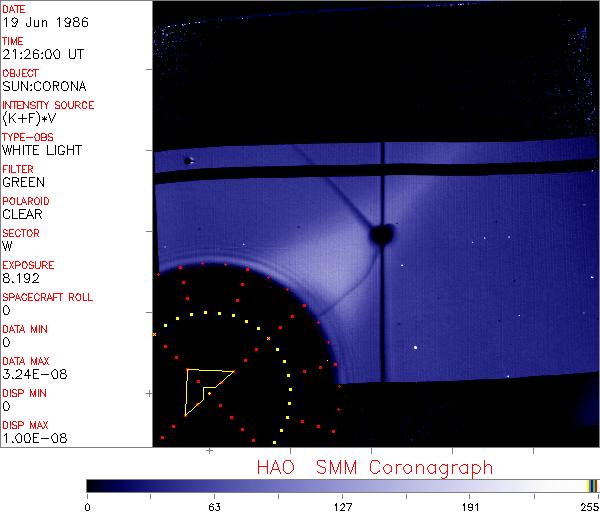Click the colorbar tick label 127
600x512 pixels.
coord(343,505)
